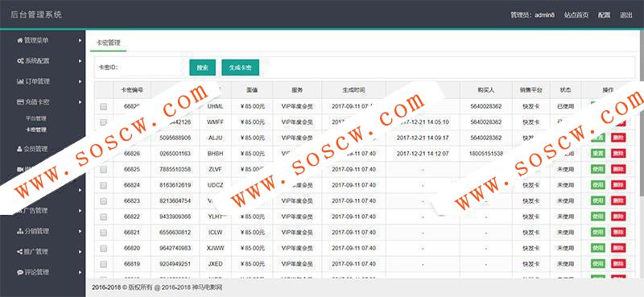The image size is (644, 297).
Task: Click 重置 for card 66826
Action: click(x=598, y=153)
